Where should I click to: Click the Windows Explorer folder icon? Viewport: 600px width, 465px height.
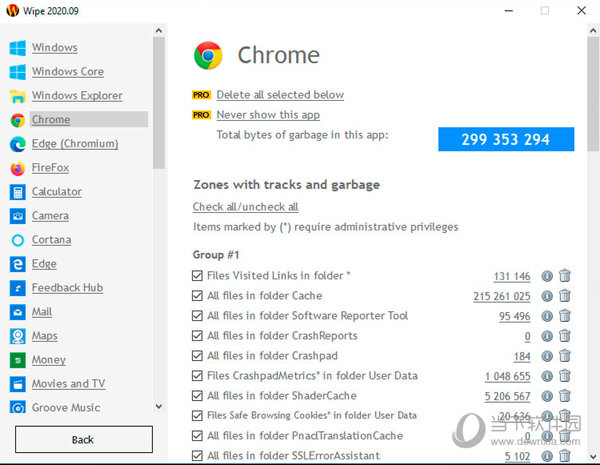point(18,96)
